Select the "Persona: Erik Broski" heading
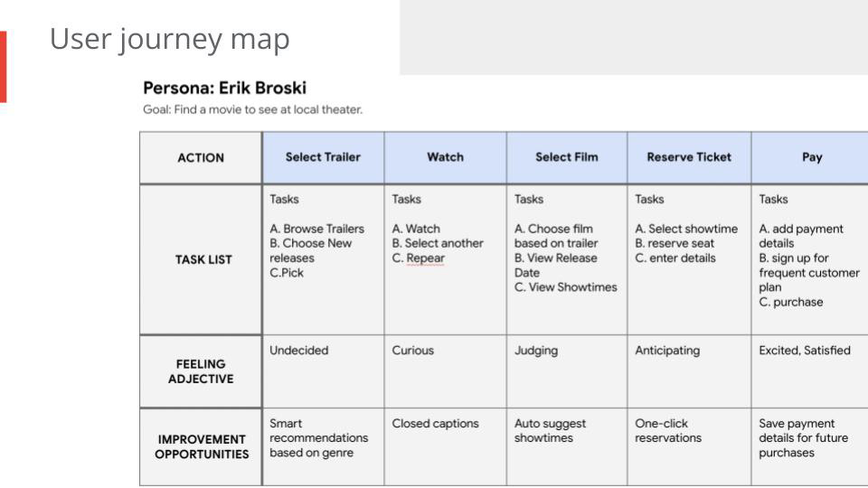Viewport: 868px width, 488px height. (224, 88)
